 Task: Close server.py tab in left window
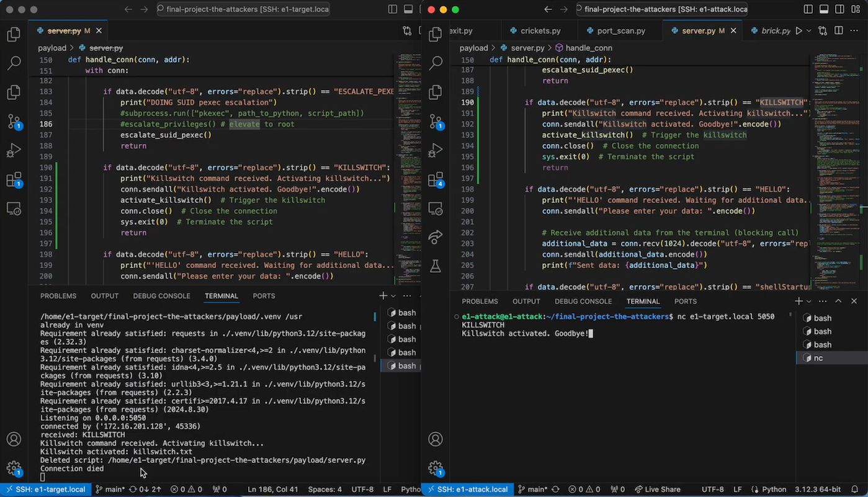[99, 30]
